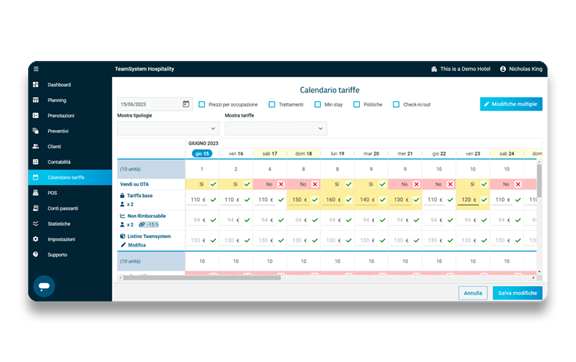Click Calendario tariffe page title
This screenshot has height=362, width=576.
point(330,90)
